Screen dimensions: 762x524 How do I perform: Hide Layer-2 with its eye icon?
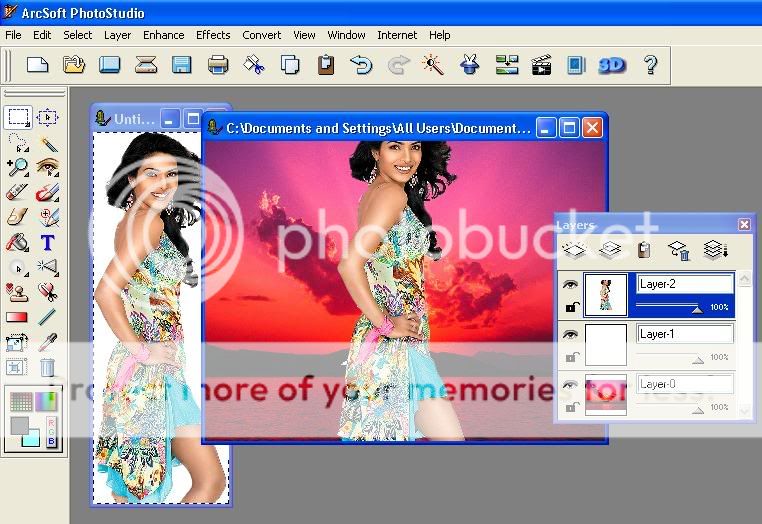tap(571, 284)
